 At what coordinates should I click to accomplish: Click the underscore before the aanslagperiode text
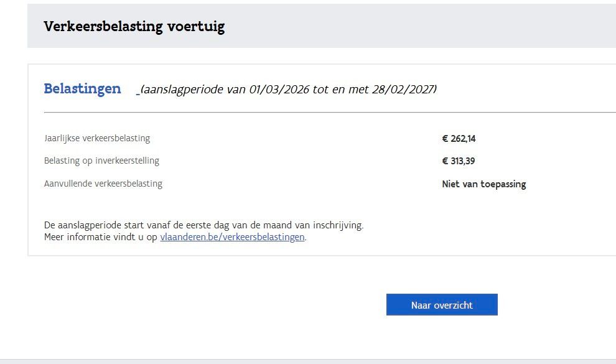click(x=138, y=91)
